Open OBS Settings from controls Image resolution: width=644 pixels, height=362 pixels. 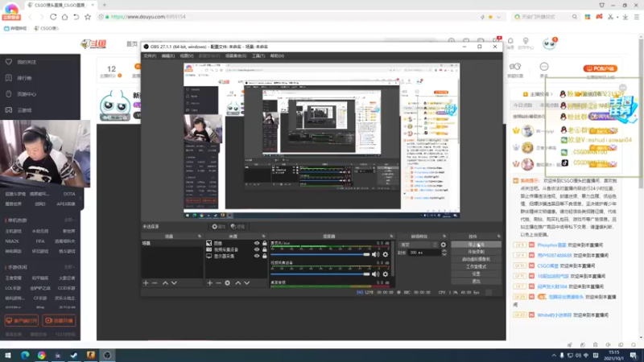pos(476,274)
